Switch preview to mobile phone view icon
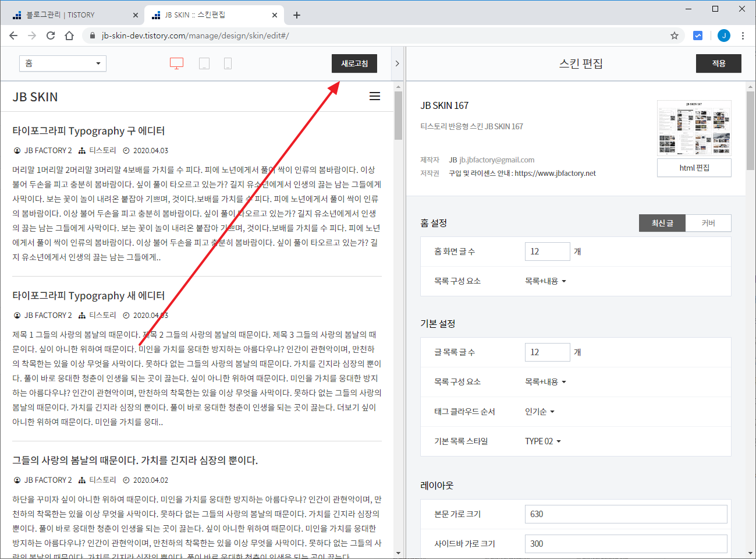 point(228,63)
